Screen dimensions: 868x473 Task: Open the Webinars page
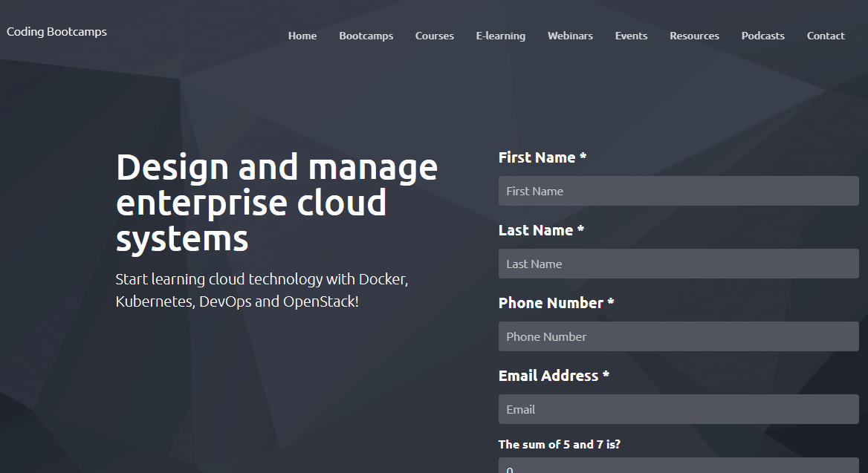point(570,35)
